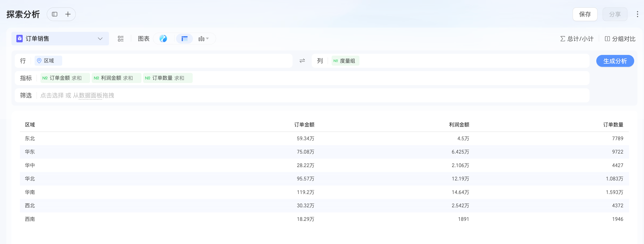Select the blue smart chart icon
The width and height of the screenshot is (644, 244).
(163, 39)
